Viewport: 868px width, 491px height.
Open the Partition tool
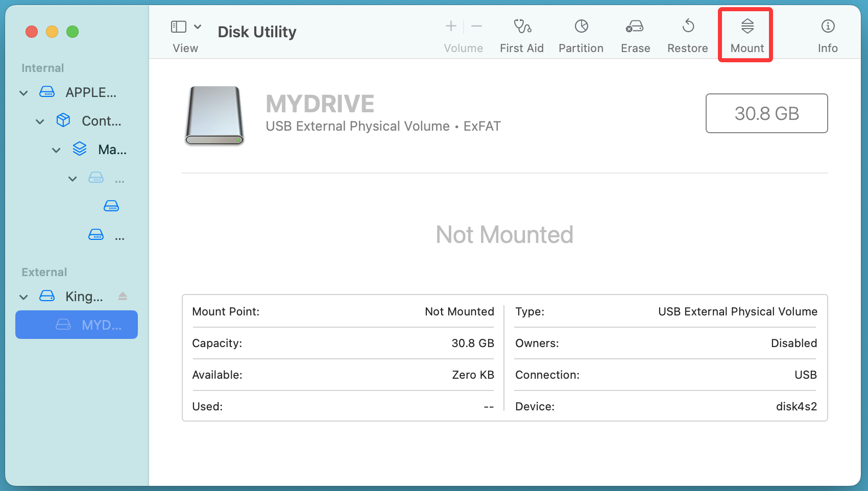581,35
